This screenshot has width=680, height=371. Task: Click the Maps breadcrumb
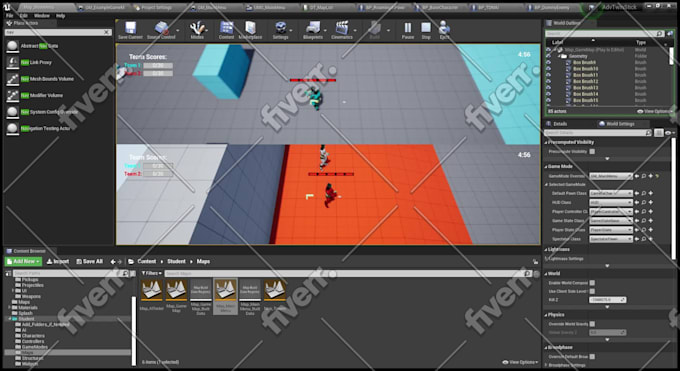tap(203, 261)
